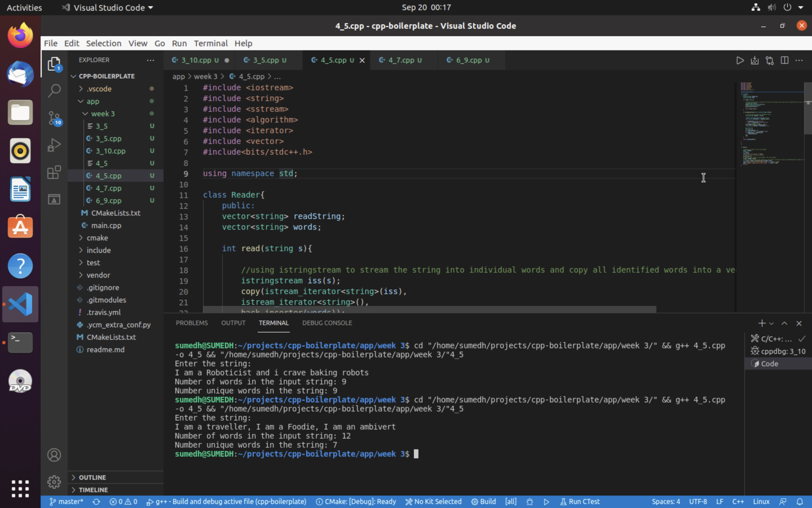The image size is (812, 508).
Task: Open Files manager from the dock
Action: pos(20,113)
